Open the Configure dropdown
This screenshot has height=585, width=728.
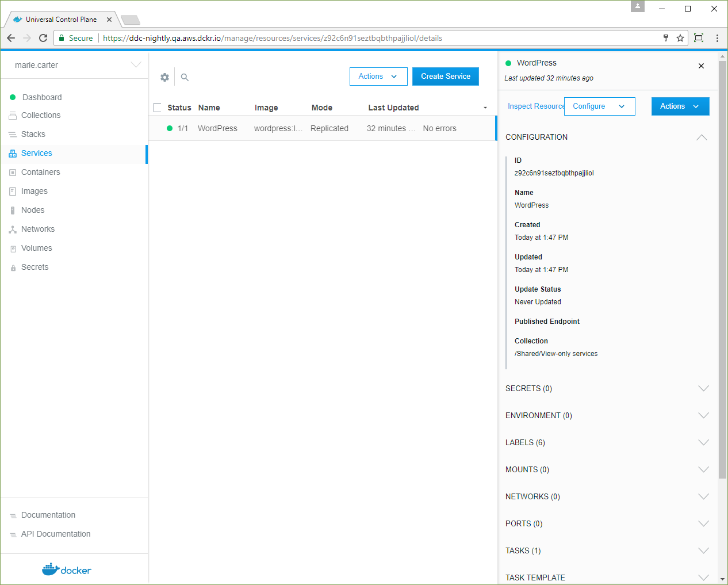[599, 106]
